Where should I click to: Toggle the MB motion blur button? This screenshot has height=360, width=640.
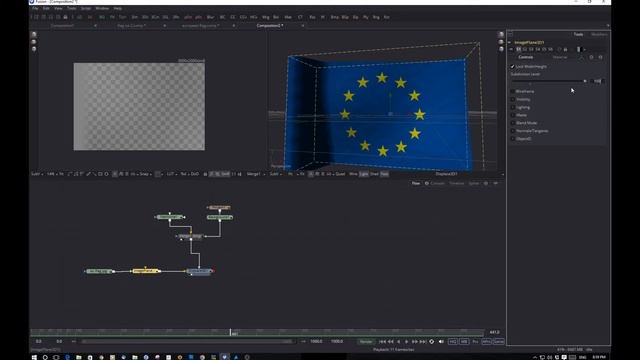point(464,342)
